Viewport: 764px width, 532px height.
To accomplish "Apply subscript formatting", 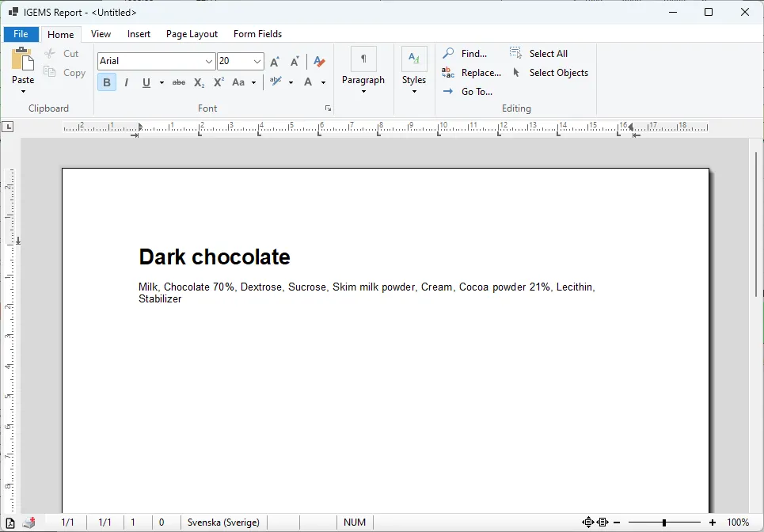I will click(x=199, y=82).
